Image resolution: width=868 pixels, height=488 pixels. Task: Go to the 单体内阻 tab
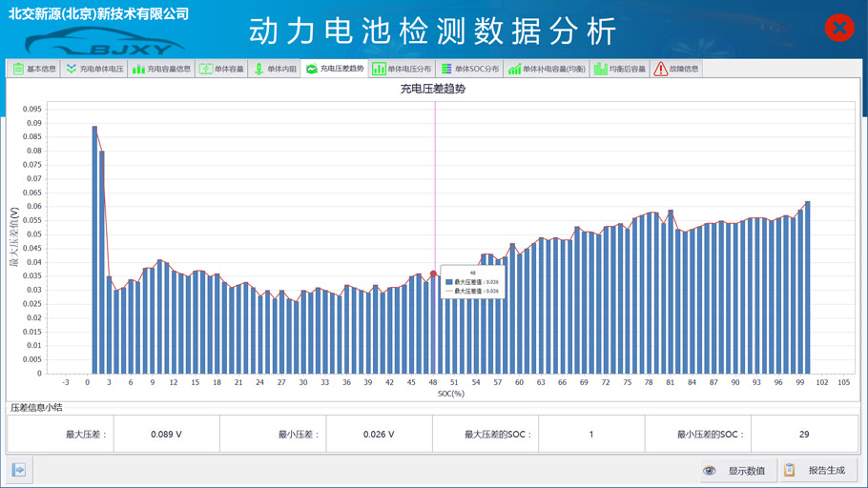(275, 69)
